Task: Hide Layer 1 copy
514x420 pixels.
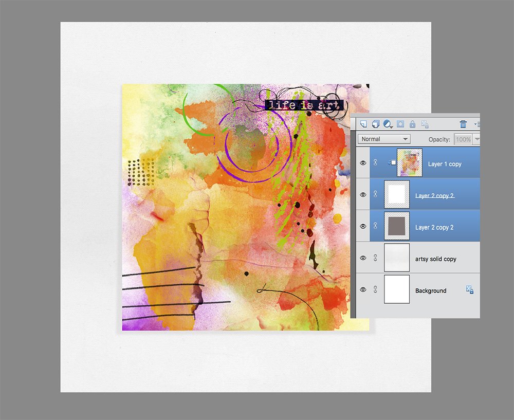Action: 363,163
